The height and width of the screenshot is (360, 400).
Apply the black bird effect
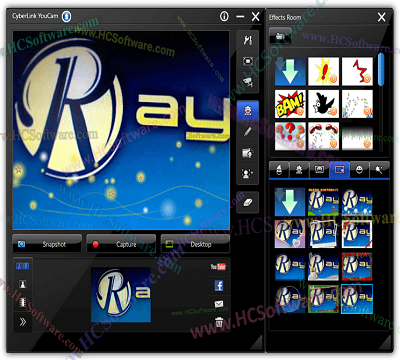(323, 104)
